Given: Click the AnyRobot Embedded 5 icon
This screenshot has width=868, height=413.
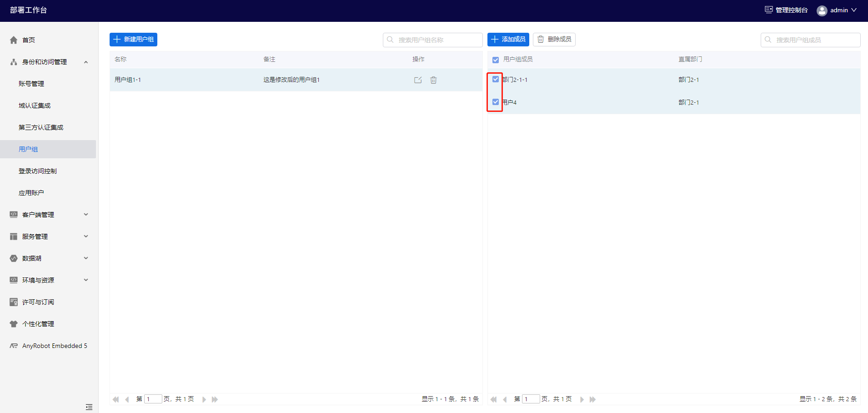Looking at the screenshot, I should tap(14, 346).
